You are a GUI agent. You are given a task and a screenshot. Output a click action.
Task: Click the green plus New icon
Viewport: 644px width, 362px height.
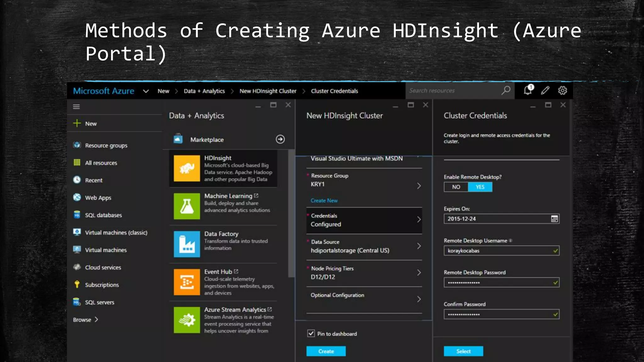click(77, 123)
